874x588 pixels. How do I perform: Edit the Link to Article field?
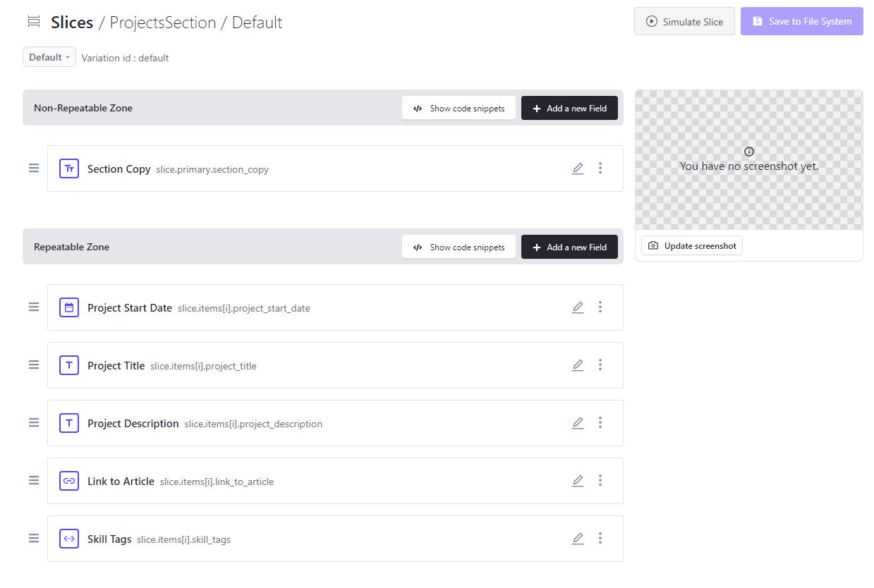click(x=578, y=481)
